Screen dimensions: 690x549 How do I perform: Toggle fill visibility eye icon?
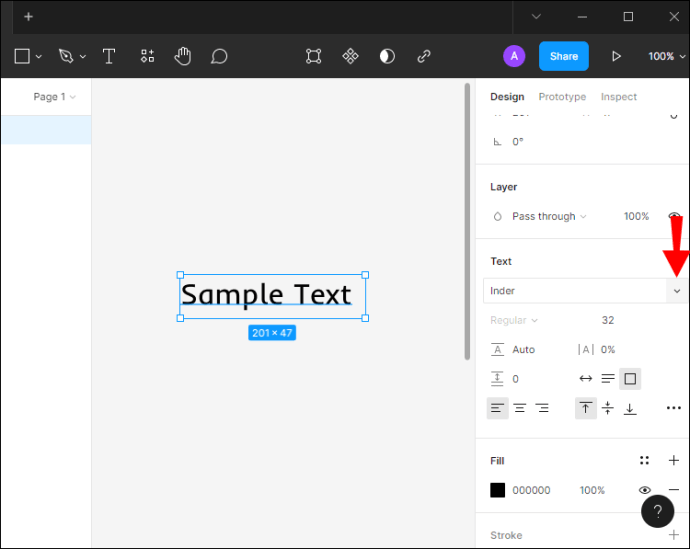point(645,490)
